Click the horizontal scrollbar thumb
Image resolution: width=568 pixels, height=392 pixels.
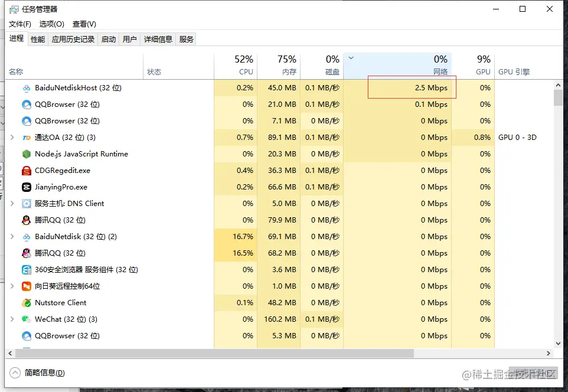(214, 353)
